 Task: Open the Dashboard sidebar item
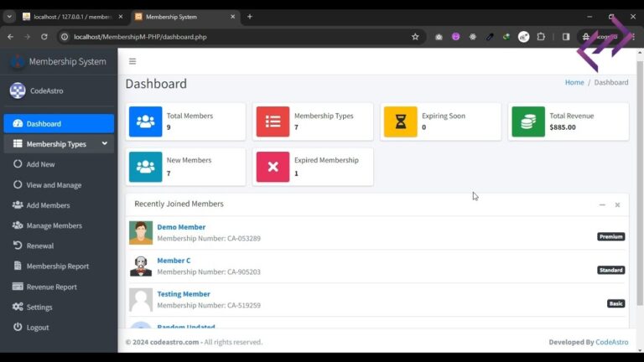pyautogui.click(x=59, y=123)
